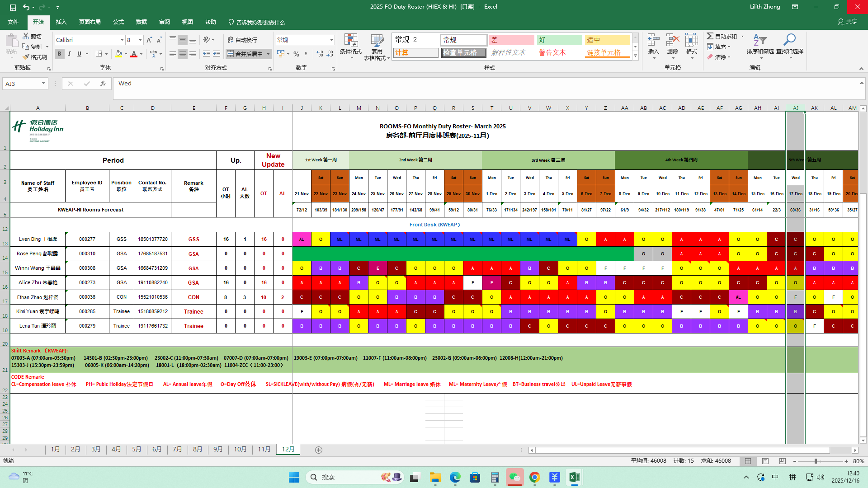Click the zoom slider handle
Screen dimensions: 868x488
(x=816, y=461)
